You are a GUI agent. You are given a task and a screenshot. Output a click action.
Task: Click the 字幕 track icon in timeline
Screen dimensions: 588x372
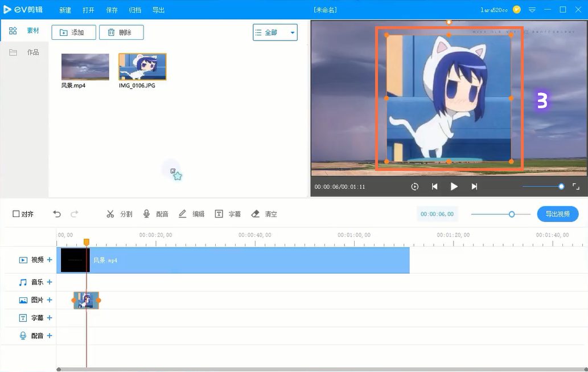23,318
